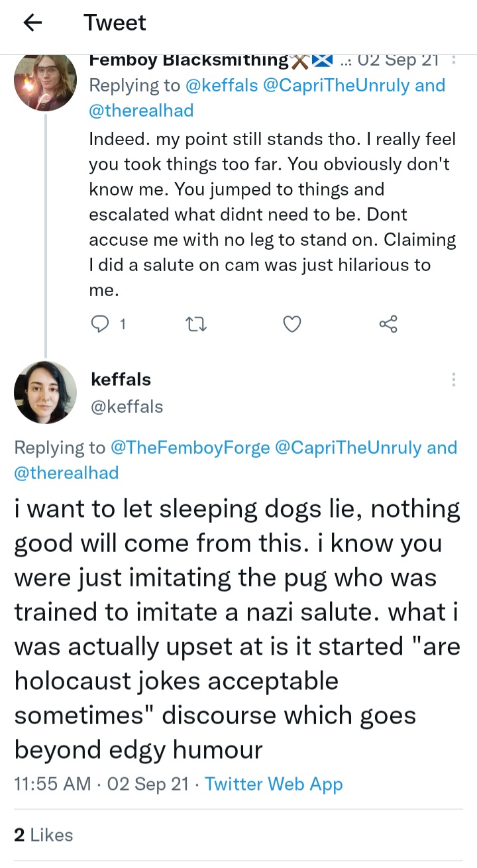View the 2 Likes list
The width and height of the screenshot is (477, 868).
tap(43, 835)
